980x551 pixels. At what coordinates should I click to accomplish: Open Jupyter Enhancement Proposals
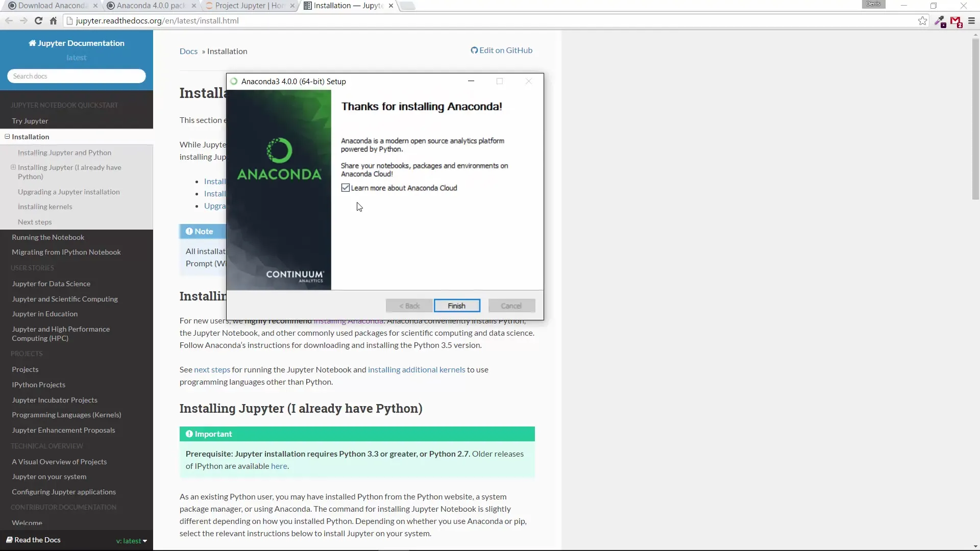63,430
